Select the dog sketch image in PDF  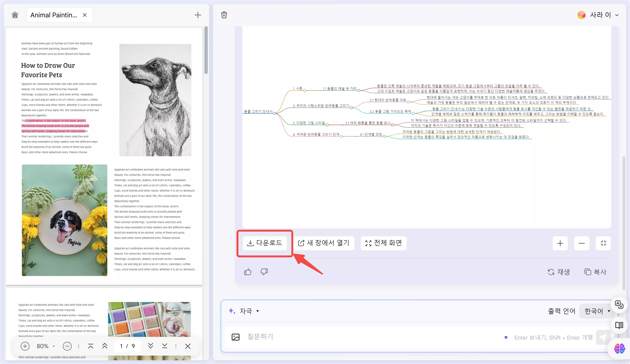tap(155, 100)
